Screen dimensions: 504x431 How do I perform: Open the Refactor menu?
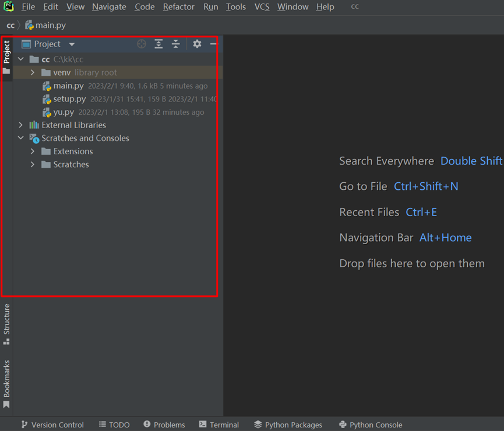pyautogui.click(x=179, y=7)
